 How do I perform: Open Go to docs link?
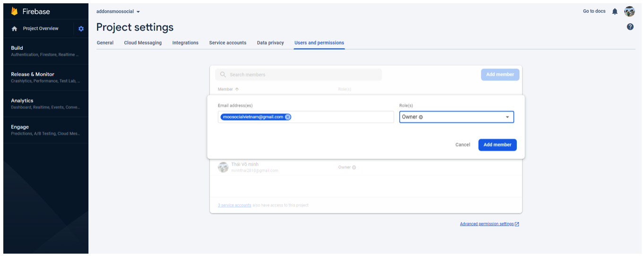(x=594, y=11)
